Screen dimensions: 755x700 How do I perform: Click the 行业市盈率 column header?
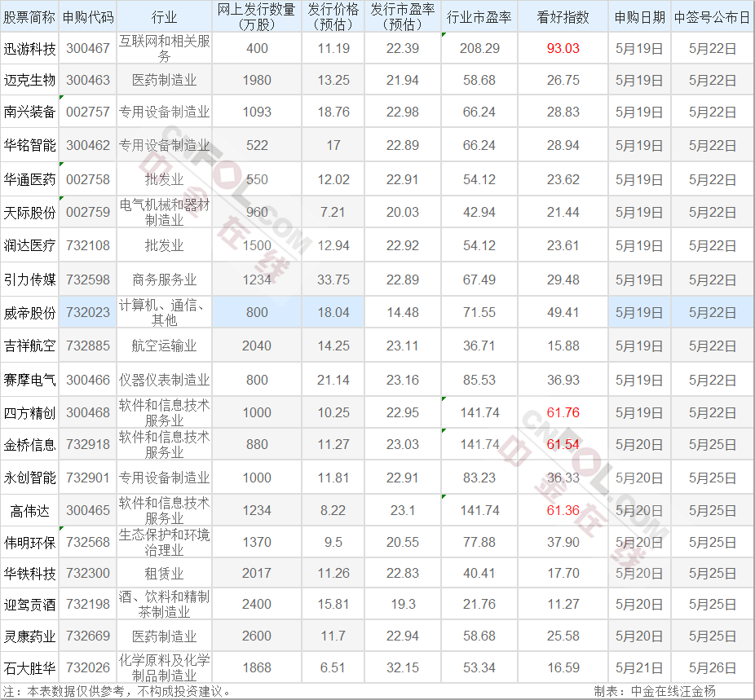click(479, 18)
